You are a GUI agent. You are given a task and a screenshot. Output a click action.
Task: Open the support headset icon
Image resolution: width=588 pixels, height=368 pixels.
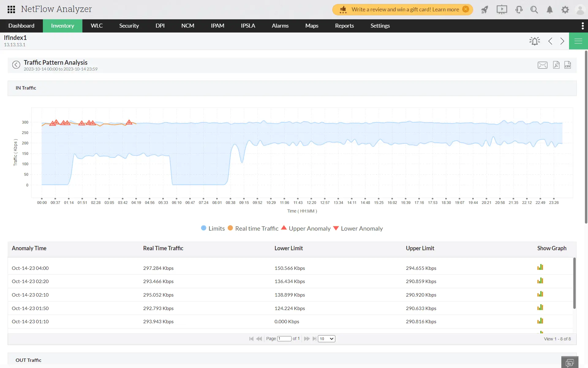pyautogui.click(x=519, y=10)
